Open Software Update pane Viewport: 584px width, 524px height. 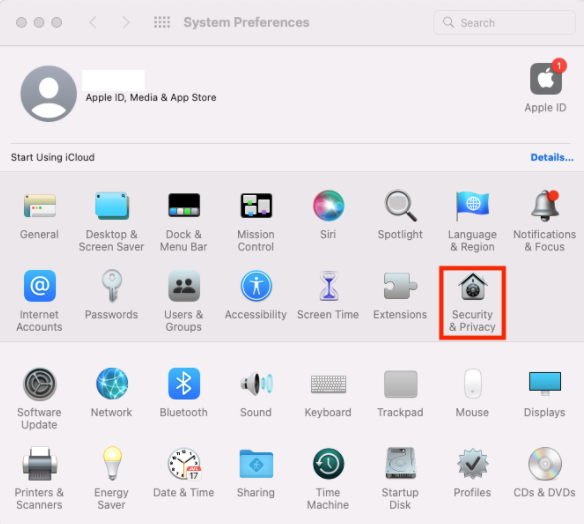tap(39, 399)
